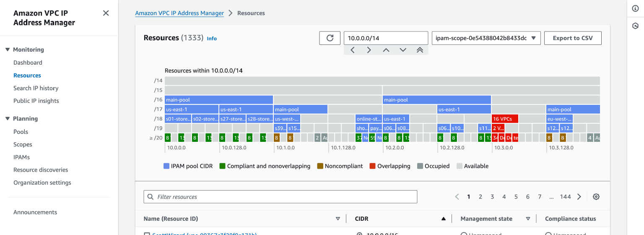Click IPAM pool CIDR legend swatch

click(x=166, y=166)
